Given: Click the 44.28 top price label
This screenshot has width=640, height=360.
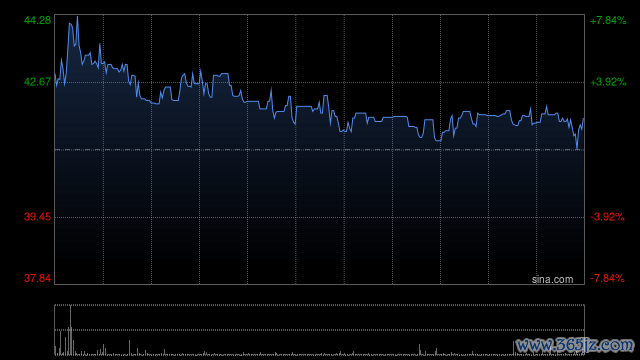Looking at the screenshot, I should point(38,20).
